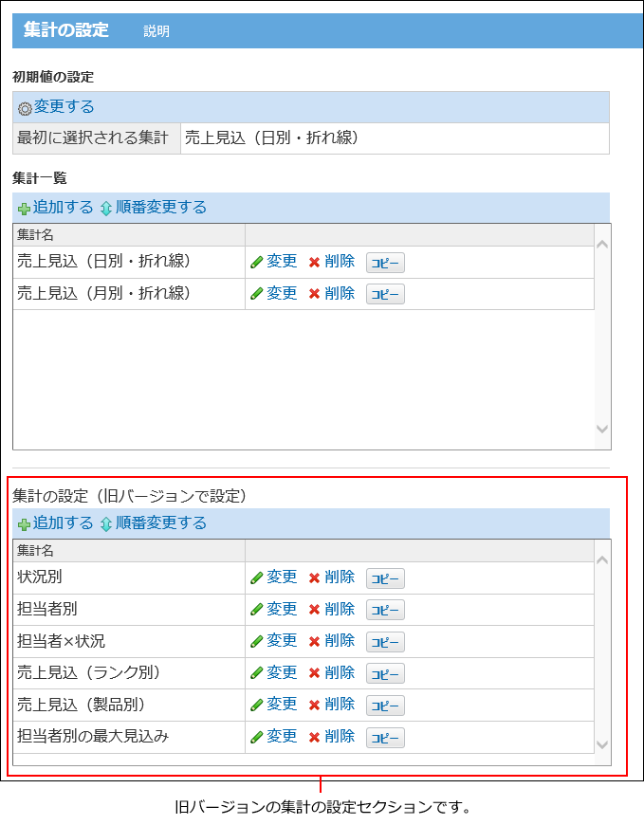Click 変更 for 売上見込（月別・折れ線）
The width and height of the screenshot is (644, 825).
click(282, 293)
